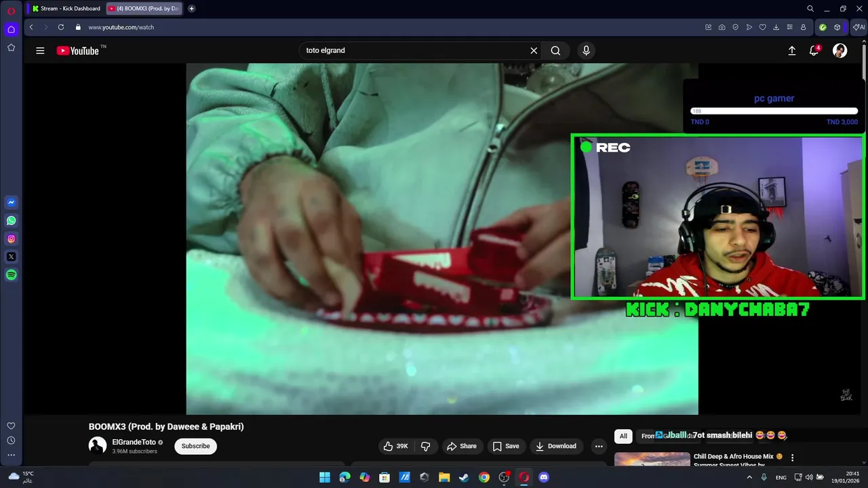Open Opera tab search magnifier
This screenshot has width=868, height=488.
[810, 8]
